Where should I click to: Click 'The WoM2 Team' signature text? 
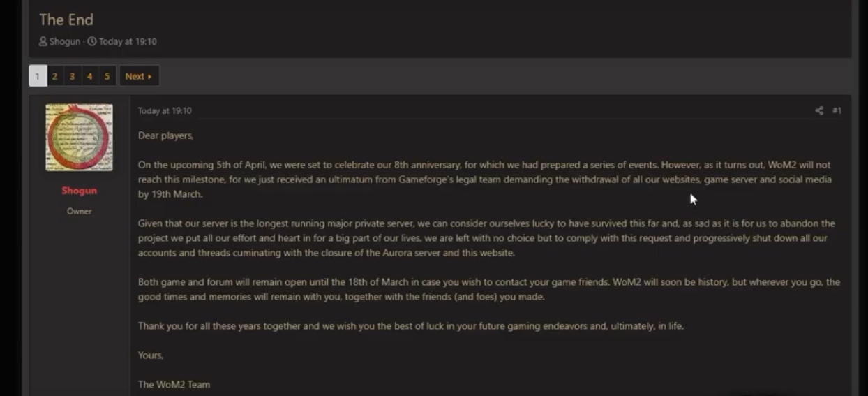click(174, 384)
